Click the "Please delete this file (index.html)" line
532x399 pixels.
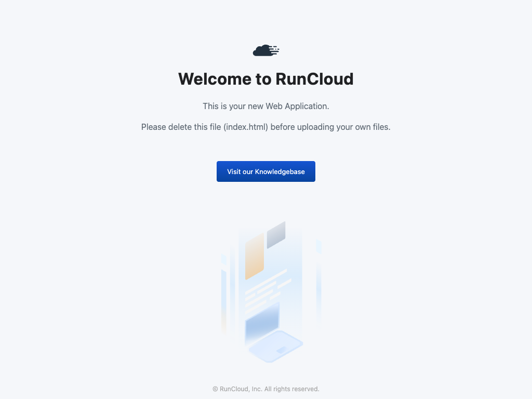266,127
